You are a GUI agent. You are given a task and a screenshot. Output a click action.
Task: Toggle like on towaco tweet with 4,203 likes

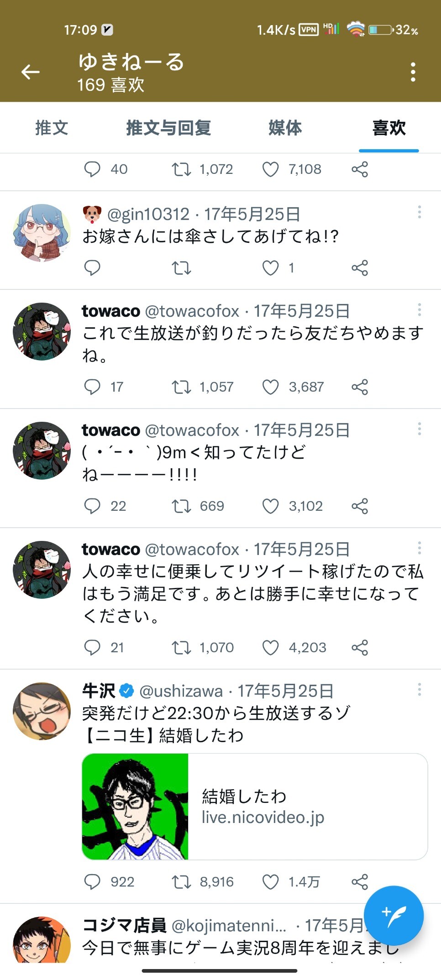pos(270,648)
